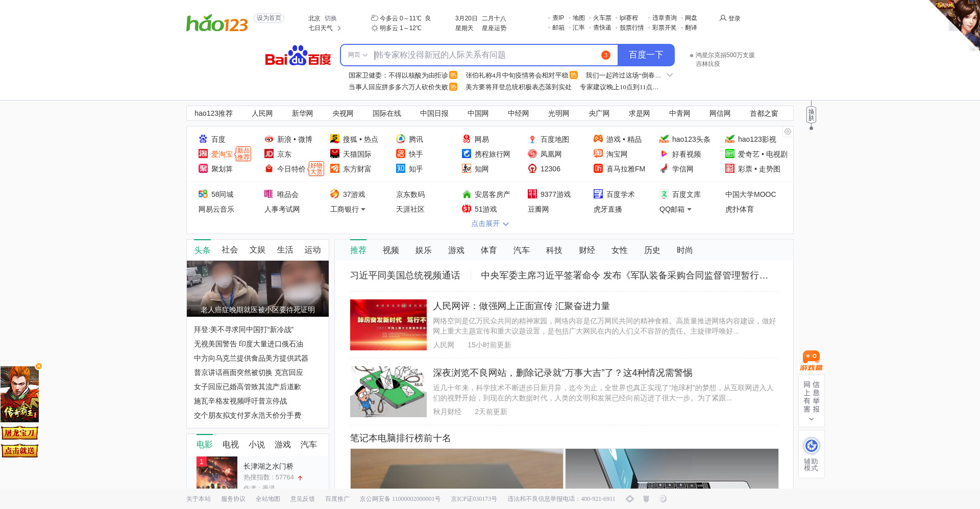Screen dimensions: 980x509
Task: Open the 知乎 icon
Action: (401, 169)
